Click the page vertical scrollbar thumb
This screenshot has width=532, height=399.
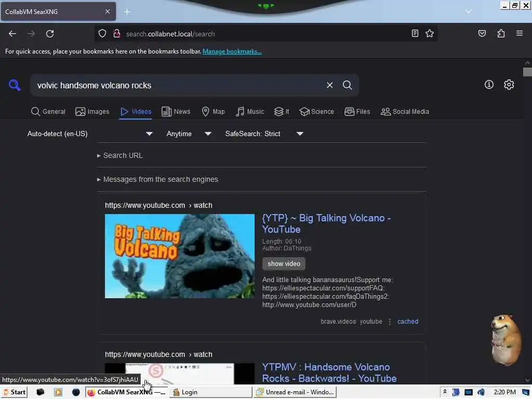pos(527,72)
